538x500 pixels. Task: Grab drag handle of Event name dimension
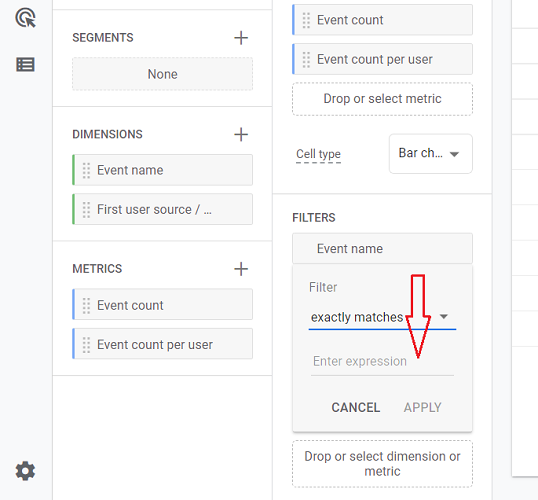tap(86, 170)
